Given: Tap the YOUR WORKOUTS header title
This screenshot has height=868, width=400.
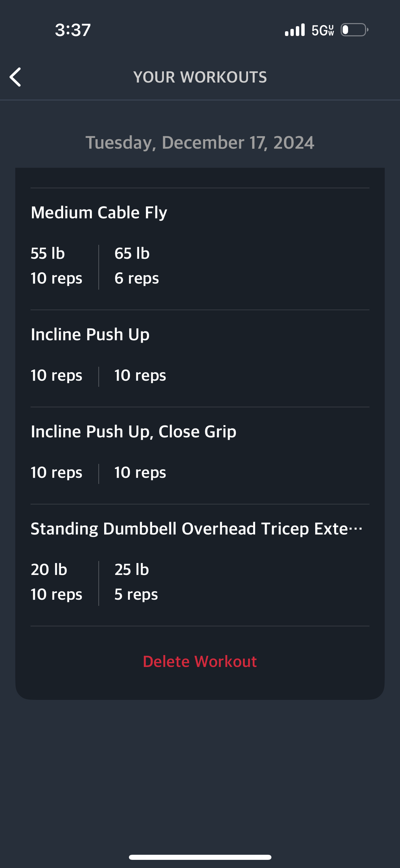Looking at the screenshot, I should [x=200, y=77].
